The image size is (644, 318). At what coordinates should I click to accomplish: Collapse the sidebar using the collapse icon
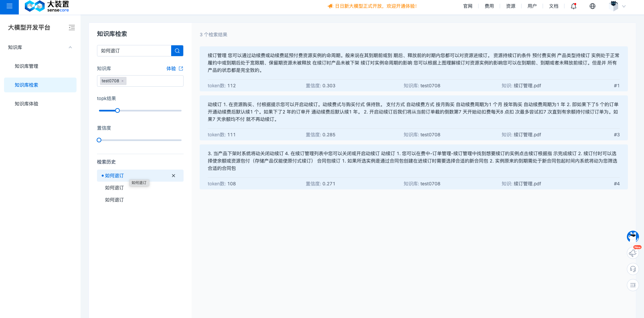click(x=71, y=28)
